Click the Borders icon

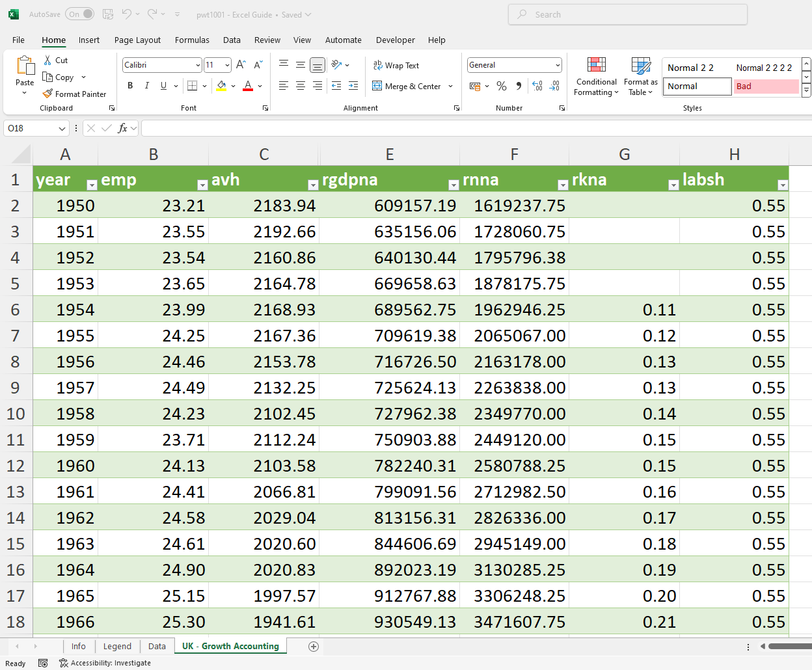(x=192, y=86)
